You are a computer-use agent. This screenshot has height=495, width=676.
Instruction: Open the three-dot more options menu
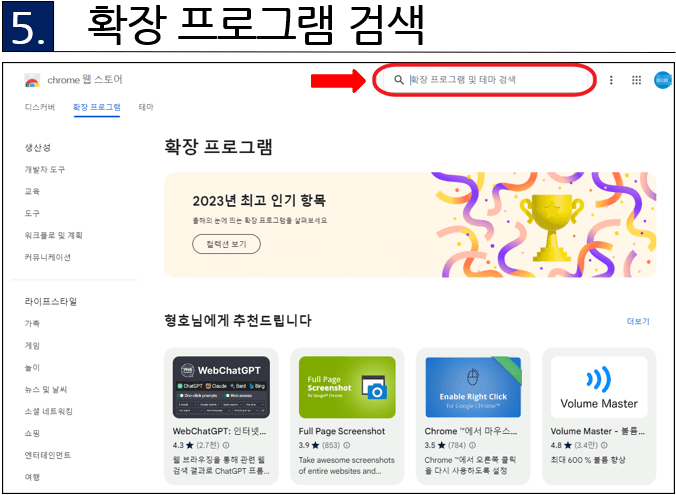(611, 80)
